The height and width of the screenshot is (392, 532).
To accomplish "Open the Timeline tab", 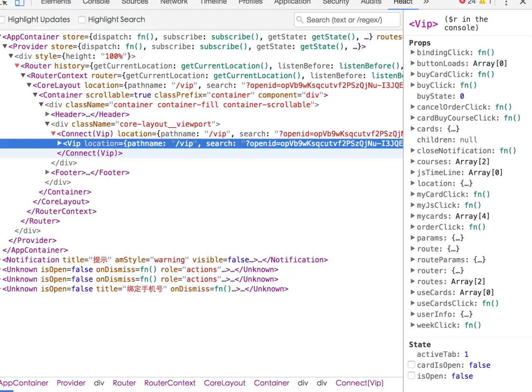I will tap(213, 2).
